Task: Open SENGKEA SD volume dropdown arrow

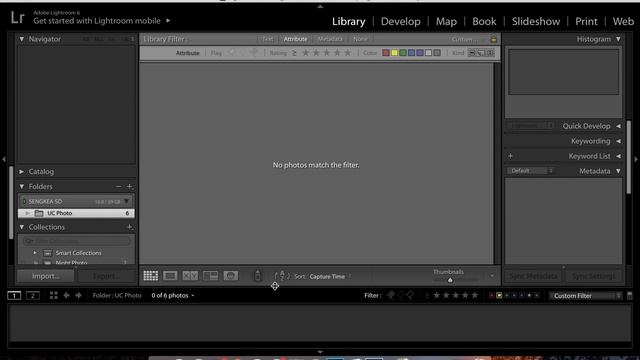Action: [127, 201]
